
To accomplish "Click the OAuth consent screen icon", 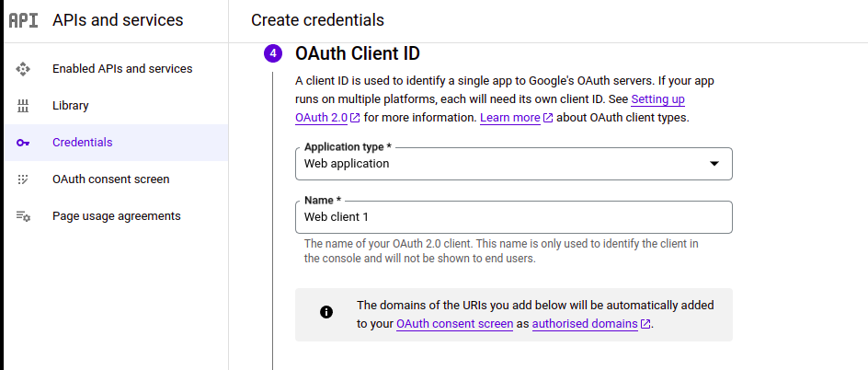I will pyautogui.click(x=24, y=179).
